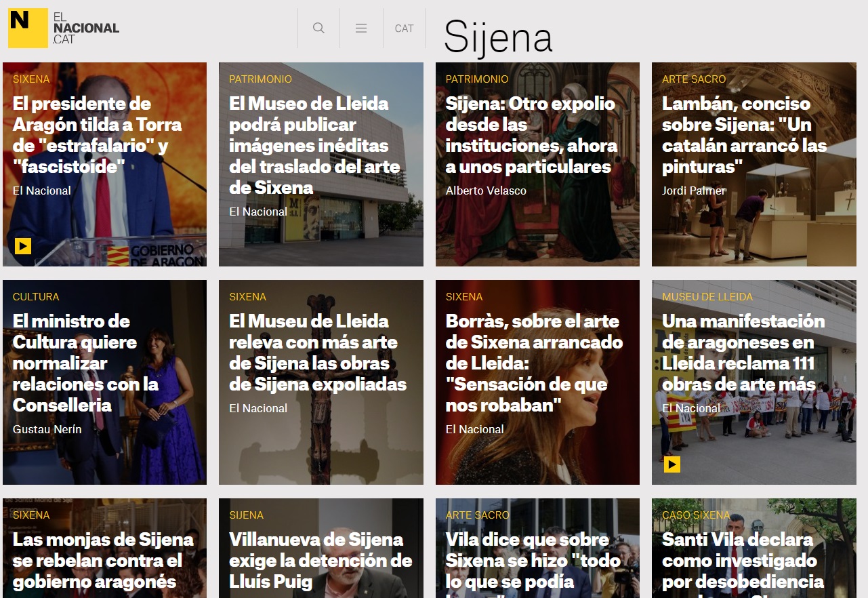The width and height of the screenshot is (868, 598).
Task: Read "Sijena: Otro expolio desde las instituciones"
Action: click(x=531, y=135)
